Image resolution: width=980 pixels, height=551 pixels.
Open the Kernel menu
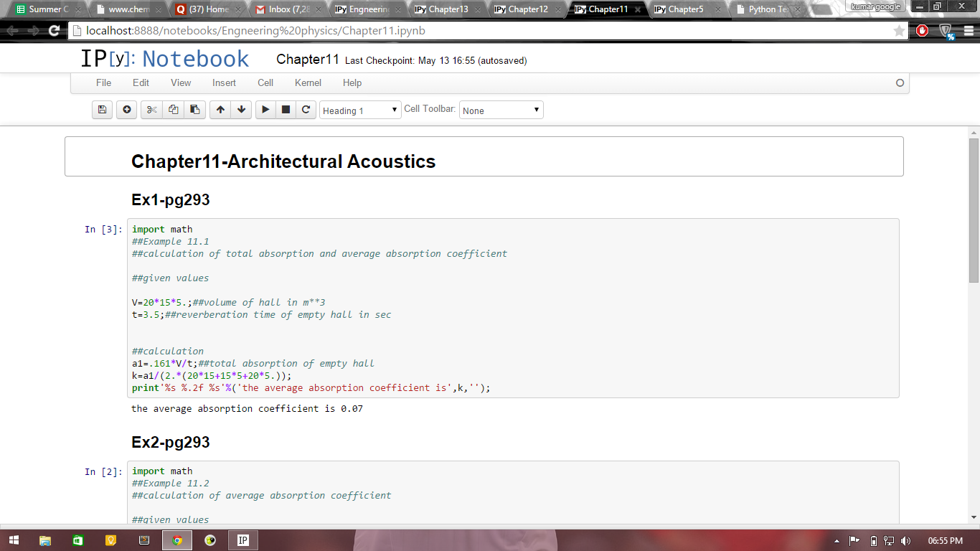pos(308,83)
